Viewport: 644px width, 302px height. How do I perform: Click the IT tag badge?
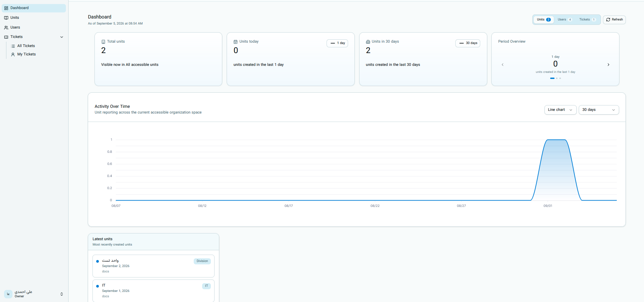coord(206,286)
